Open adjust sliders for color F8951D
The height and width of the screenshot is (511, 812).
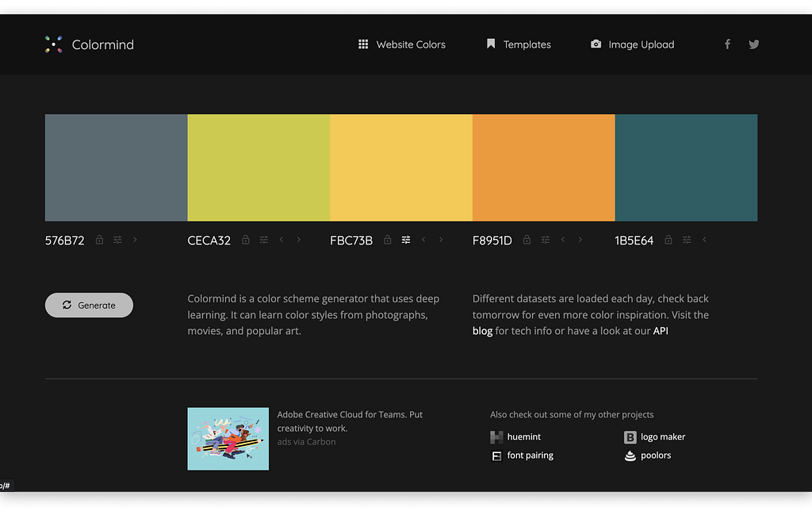(546, 240)
